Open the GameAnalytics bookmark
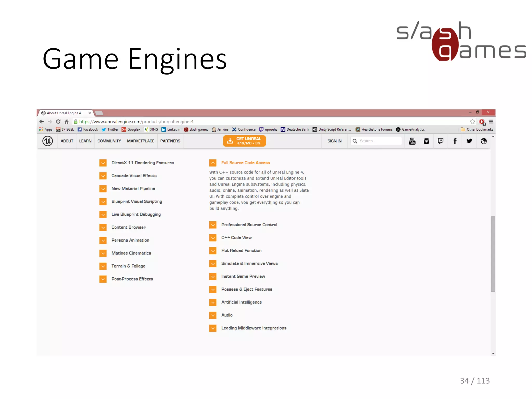532x399 pixels. (410, 129)
